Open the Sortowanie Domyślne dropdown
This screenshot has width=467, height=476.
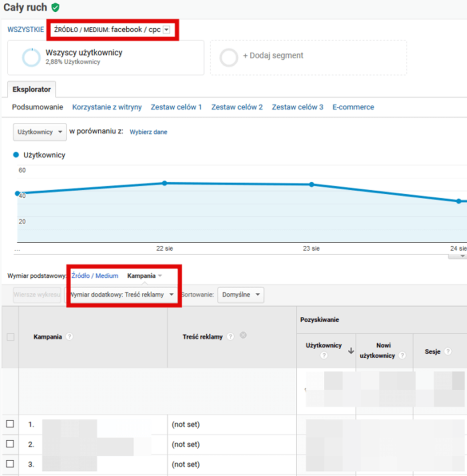[x=240, y=295]
